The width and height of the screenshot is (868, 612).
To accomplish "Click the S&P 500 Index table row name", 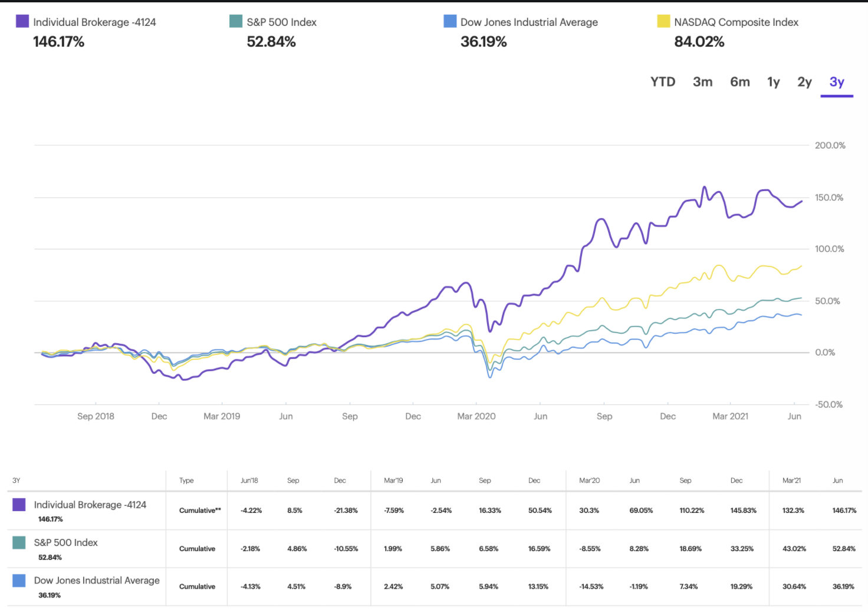I will pos(66,542).
